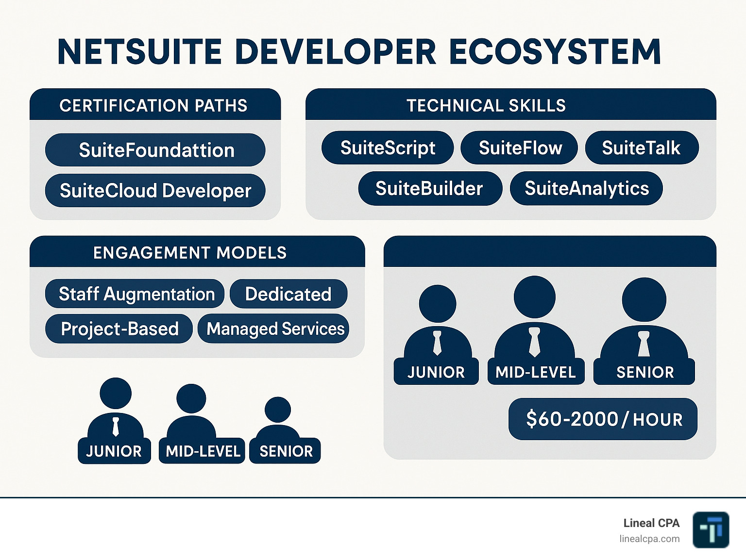Click the NETSUITE DEVELOPER ECOSYSTEM title
This screenshot has width=746, height=560.
[x=359, y=51]
